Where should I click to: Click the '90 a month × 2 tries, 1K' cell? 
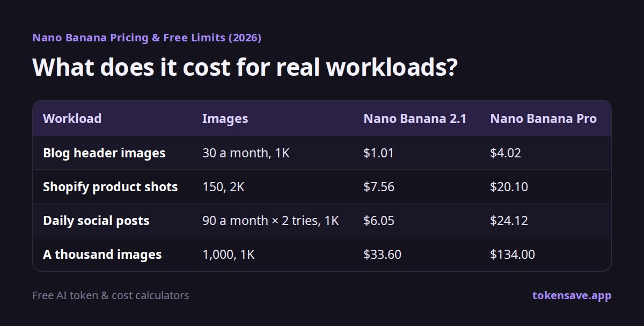tap(270, 221)
